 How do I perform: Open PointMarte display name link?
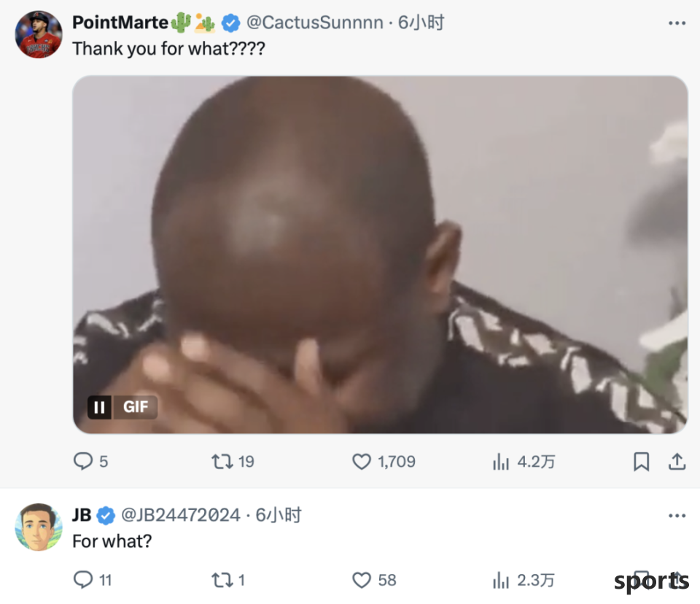[120, 23]
